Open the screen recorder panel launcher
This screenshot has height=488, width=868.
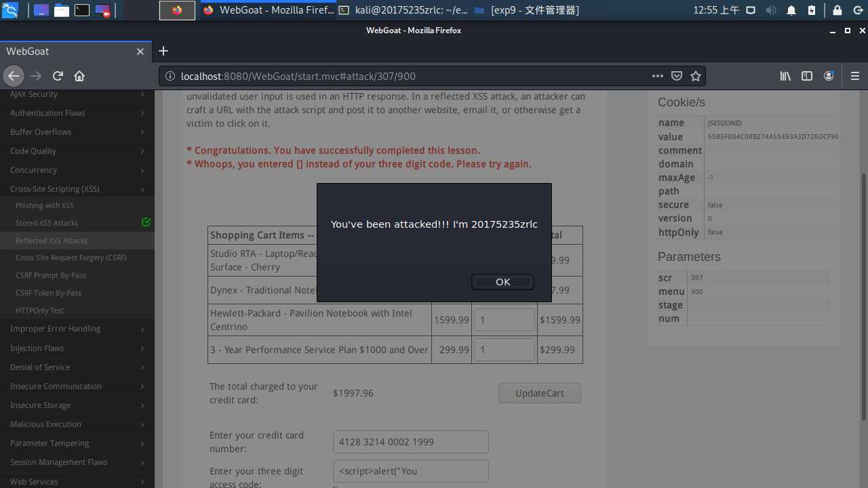[x=102, y=10]
